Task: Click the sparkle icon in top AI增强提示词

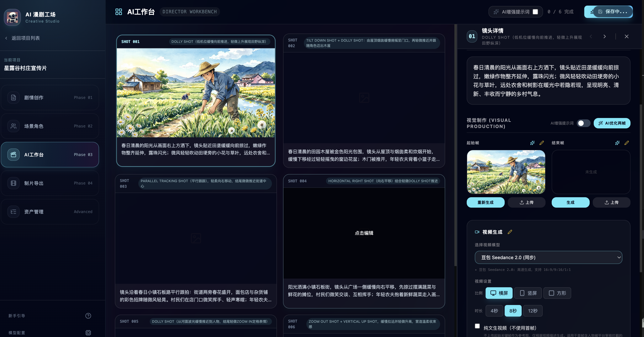Action: [x=496, y=12]
